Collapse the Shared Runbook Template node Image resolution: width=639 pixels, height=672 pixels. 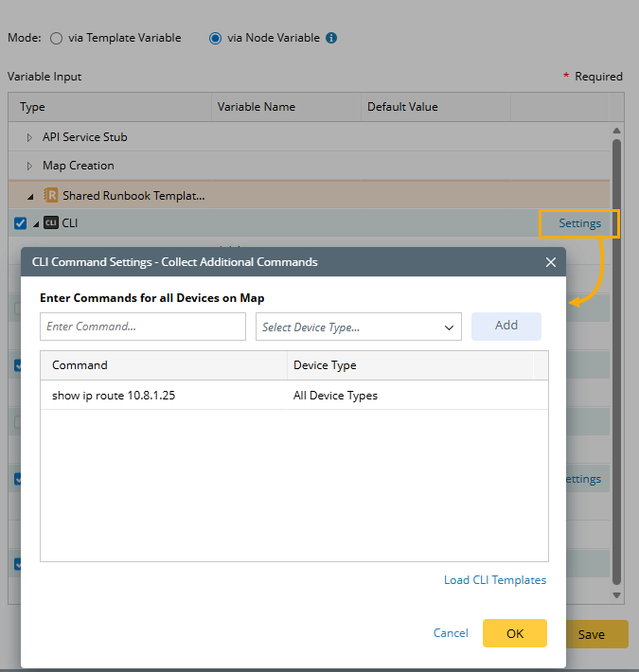29,197
